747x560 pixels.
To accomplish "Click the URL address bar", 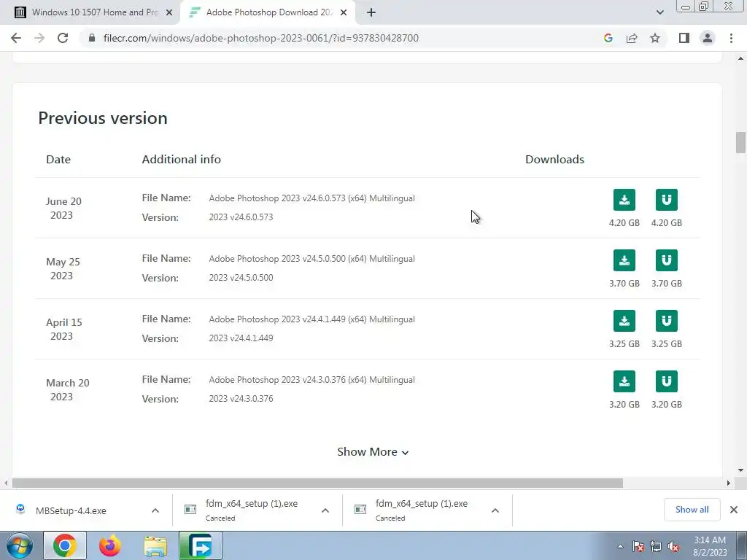I will point(261,38).
